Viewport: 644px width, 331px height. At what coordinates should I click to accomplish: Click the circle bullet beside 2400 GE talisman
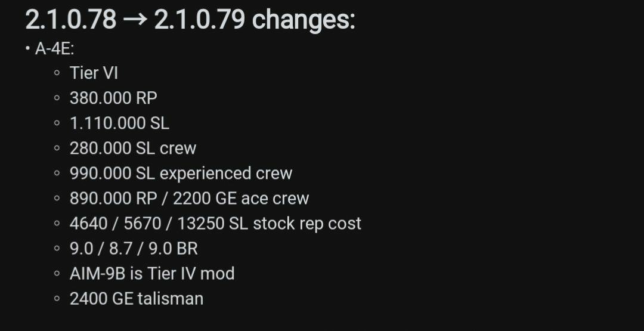pyautogui.click(x=57, y=299)
